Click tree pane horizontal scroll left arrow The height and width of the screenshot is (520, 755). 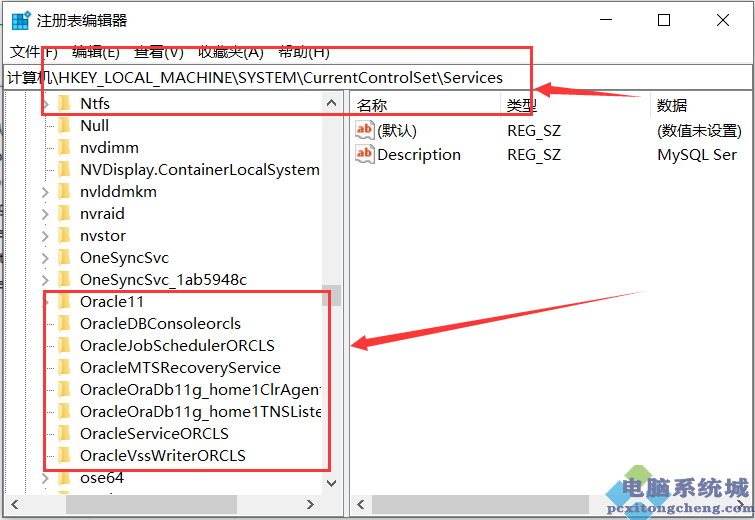(14, 504)
